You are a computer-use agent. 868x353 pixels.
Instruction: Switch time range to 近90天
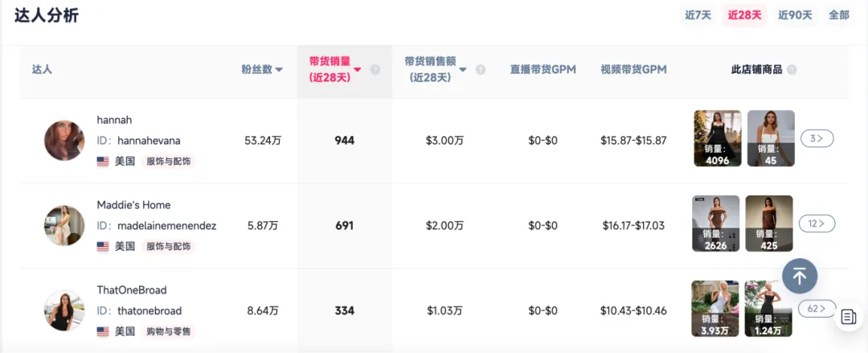[795, 14]
